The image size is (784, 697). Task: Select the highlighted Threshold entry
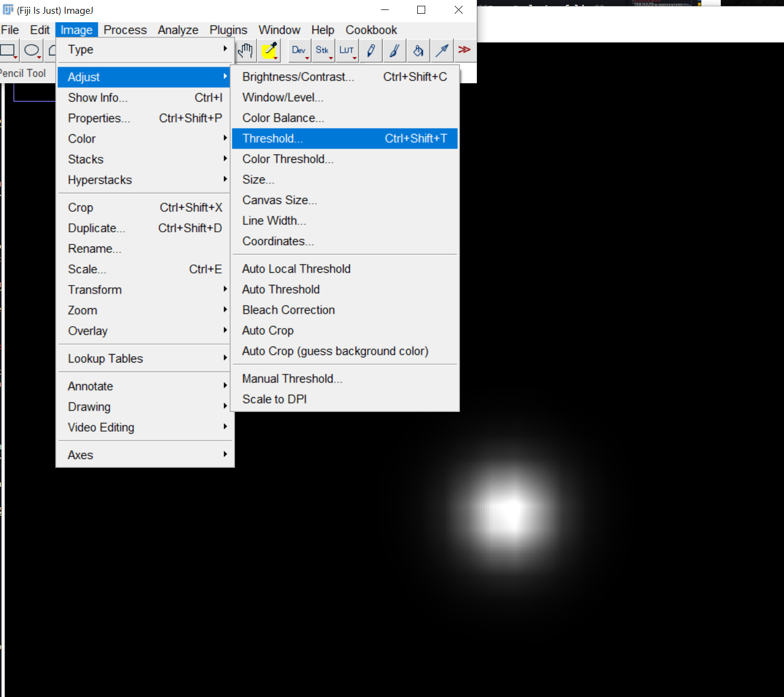[345, 139]
